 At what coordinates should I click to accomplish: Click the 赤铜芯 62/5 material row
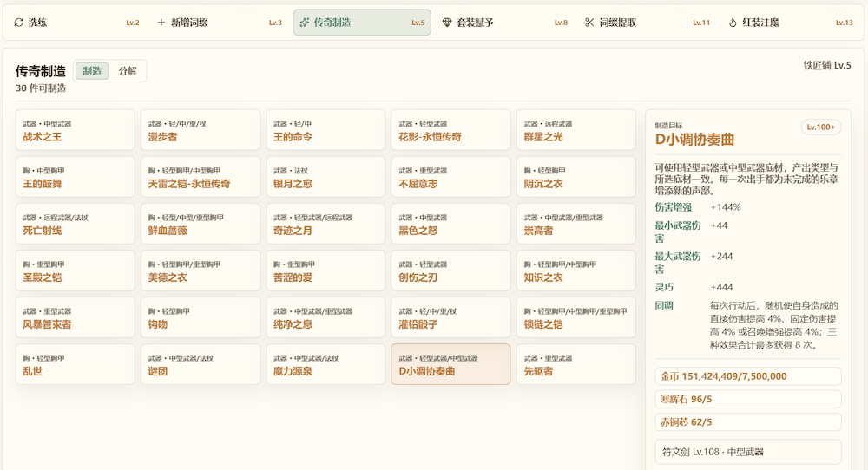point(748,422)
